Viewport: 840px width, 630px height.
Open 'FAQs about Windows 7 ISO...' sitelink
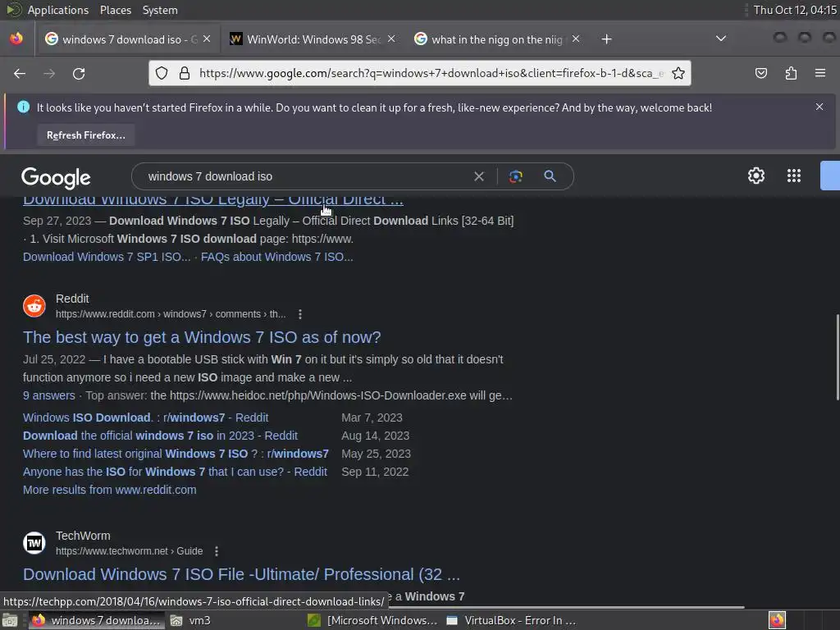click(x=277, y=257)
